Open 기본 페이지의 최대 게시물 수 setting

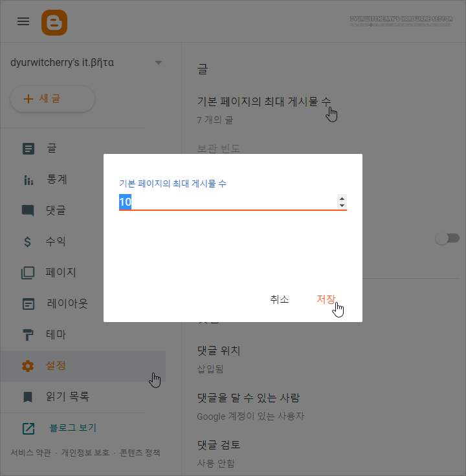(x=263, y=102)
